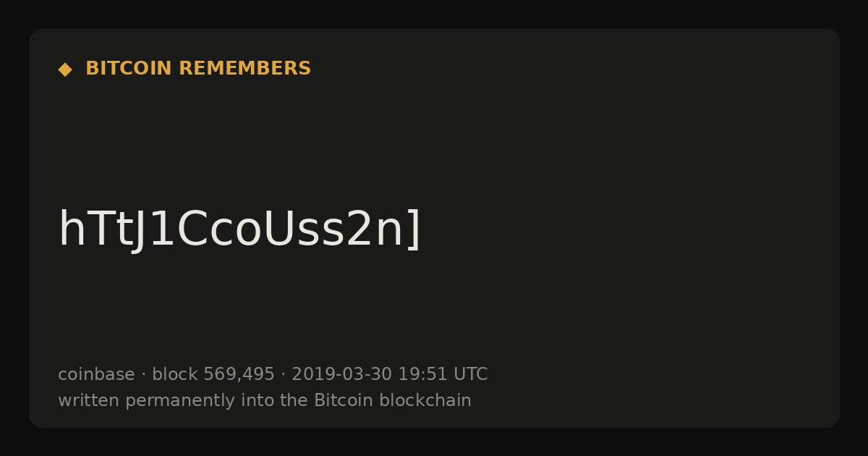Image resolution: width=868 pixels, height=456 pixels.
Task: Click the word UTC in footer
Action: pyautogui.click(x=471, y=374)
